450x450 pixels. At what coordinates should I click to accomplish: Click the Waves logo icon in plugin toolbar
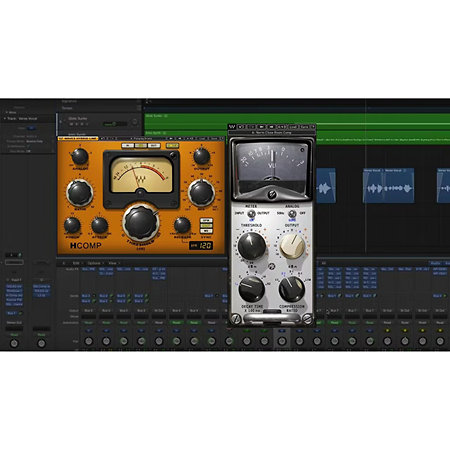[232, 127]
